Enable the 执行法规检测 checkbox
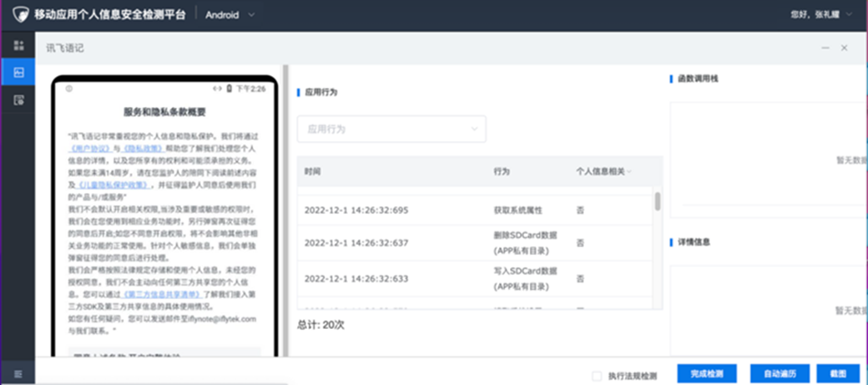The width and height of the screenshot is (868, 385). [597, 376]
